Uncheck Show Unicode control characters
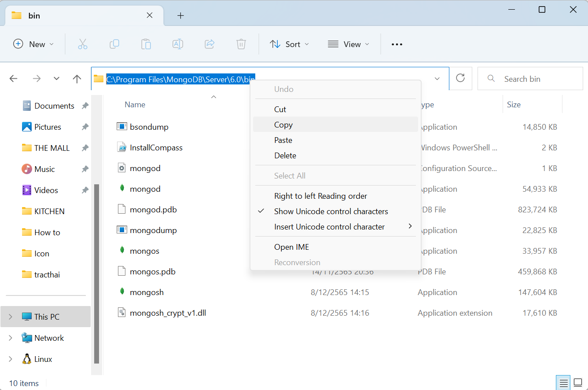 click(x=331, y=211)
